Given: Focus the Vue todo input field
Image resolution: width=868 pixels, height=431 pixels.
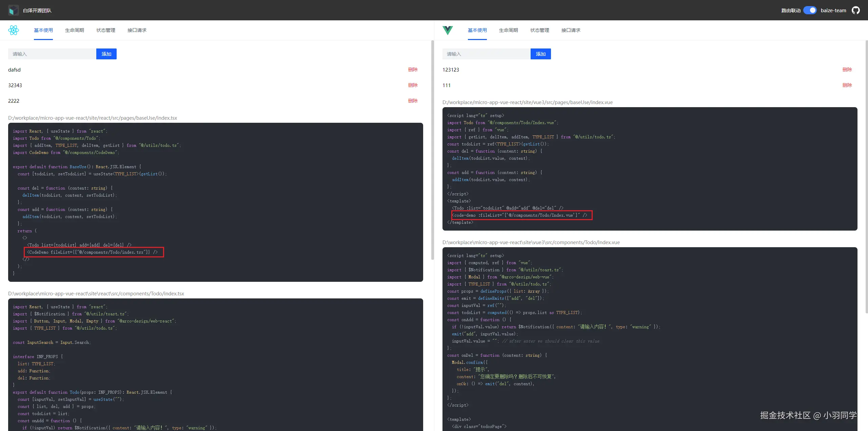Looking at the screenshot, I should point(486,54).
